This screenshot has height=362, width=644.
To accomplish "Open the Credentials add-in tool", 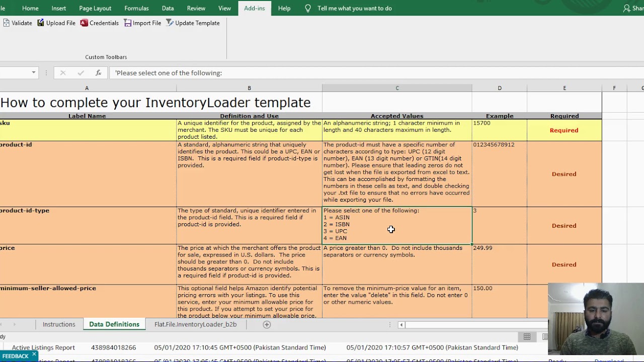I will pos(100,23).
